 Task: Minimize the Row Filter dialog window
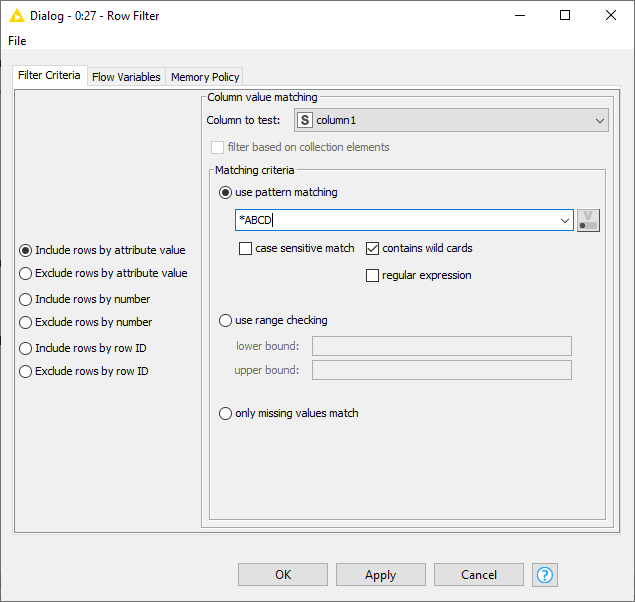click(520, 15)
